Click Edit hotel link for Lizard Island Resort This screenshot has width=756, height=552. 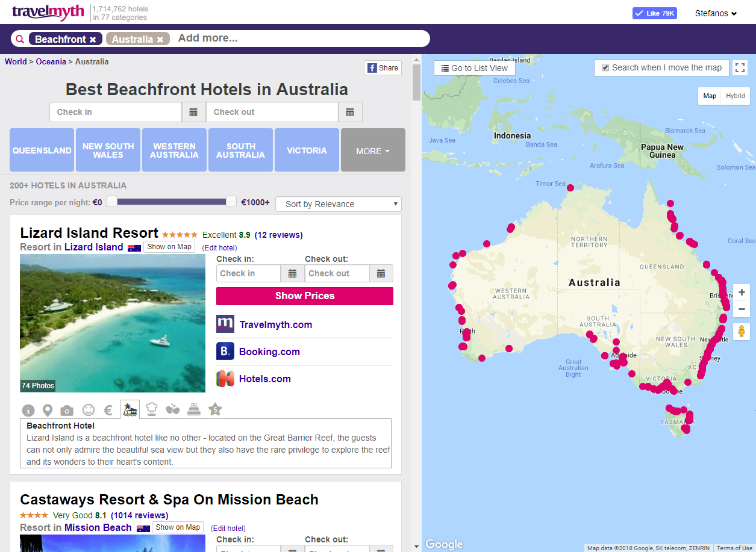point(220,247)
